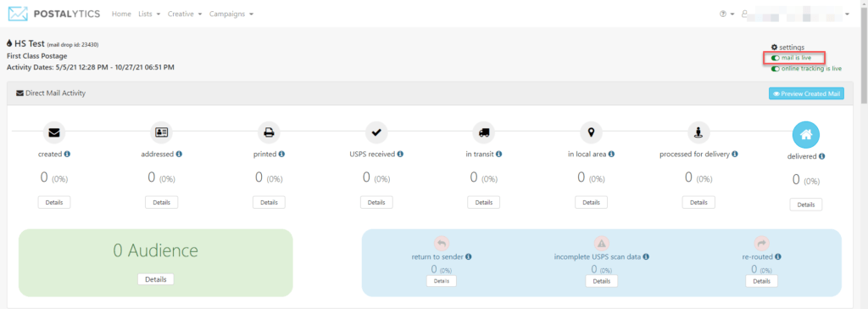The height and width of the screenshot is (309, 868).
Task: Click the Postalytics envelope logo
Action: coord(19,14)
